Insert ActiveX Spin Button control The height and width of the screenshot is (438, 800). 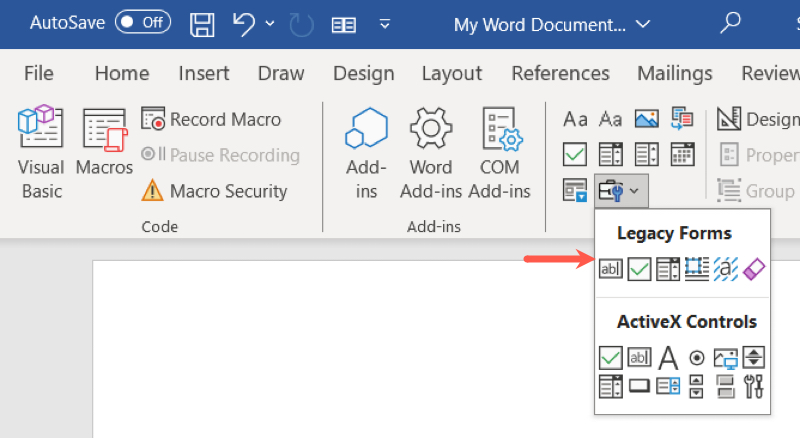click(x=754, y=357)
